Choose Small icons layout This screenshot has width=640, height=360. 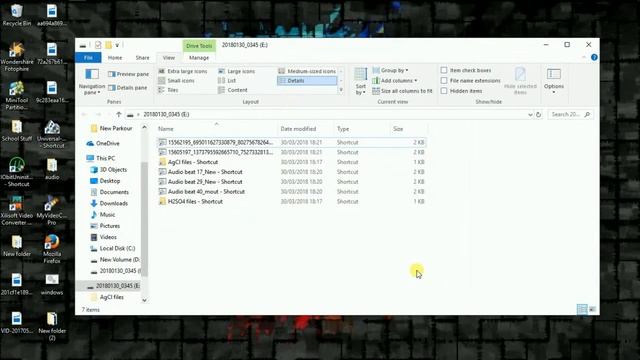pos(176,80)
